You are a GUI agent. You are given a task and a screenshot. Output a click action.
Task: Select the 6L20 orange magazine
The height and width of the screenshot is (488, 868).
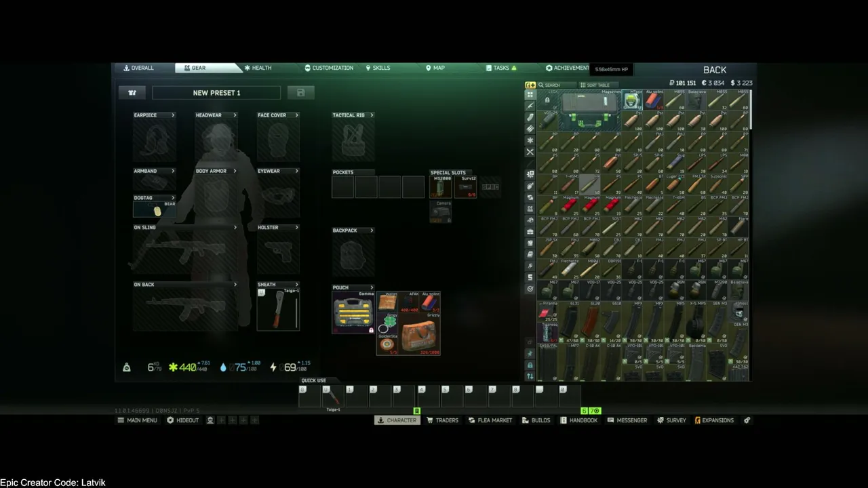(590, 321)
